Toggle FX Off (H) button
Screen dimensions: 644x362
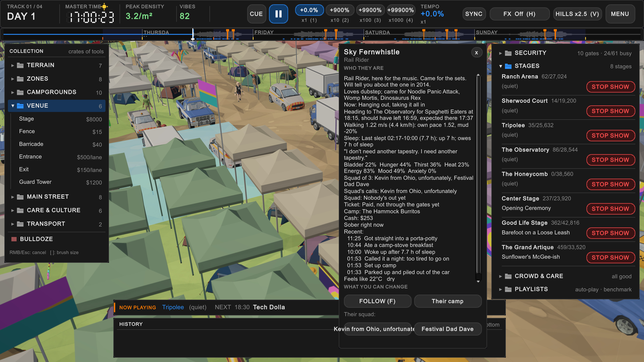[x=519, y=14]
